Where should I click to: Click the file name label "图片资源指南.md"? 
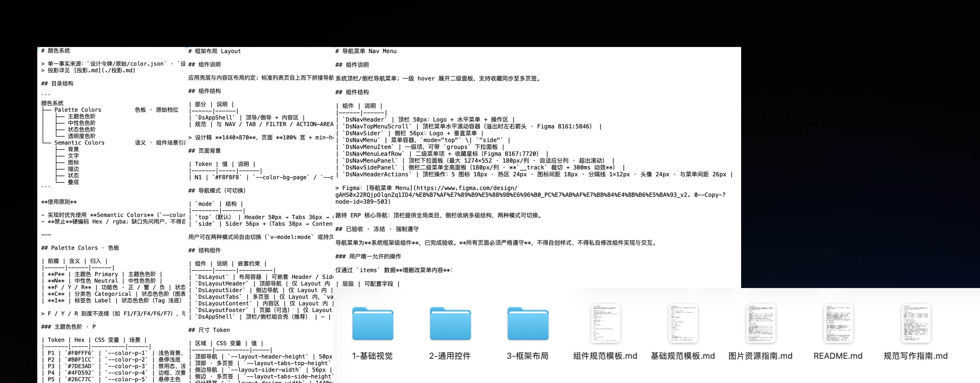[x=761, y=356]
